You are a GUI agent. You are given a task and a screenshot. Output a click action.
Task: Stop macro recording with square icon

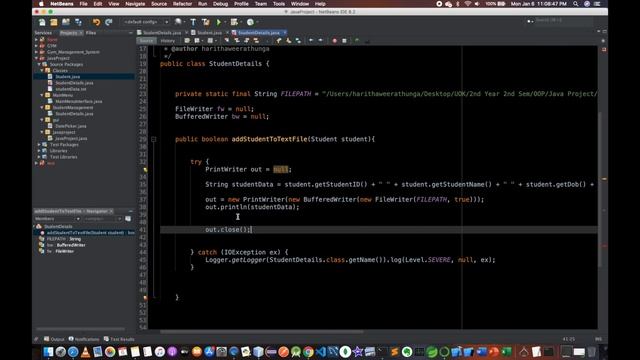344,40
